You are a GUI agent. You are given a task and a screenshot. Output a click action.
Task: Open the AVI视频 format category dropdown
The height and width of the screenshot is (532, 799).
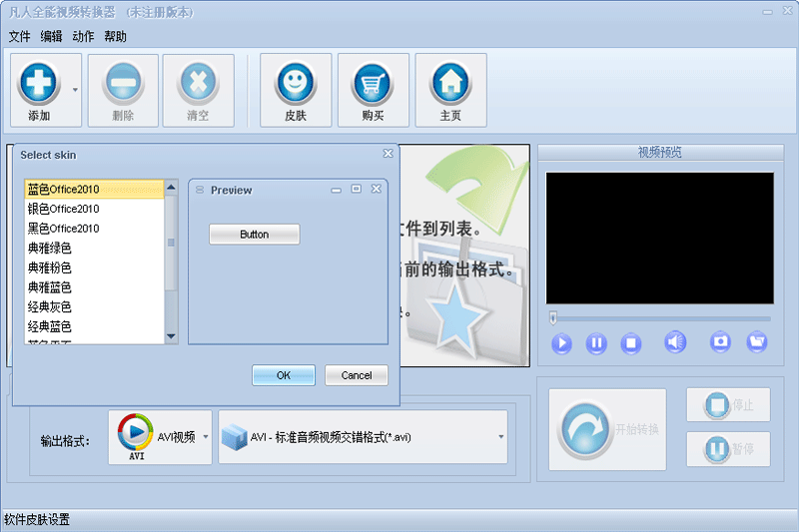click(160, 437)
